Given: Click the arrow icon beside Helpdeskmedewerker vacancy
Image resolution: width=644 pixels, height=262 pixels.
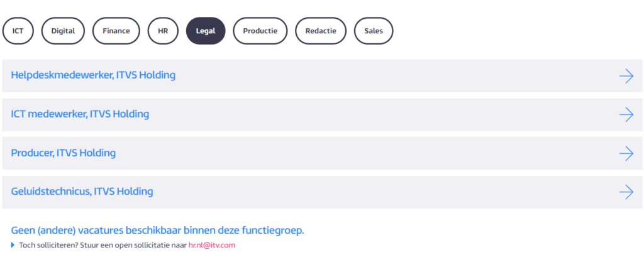Looking at the screenshot, I should point(626,76).
